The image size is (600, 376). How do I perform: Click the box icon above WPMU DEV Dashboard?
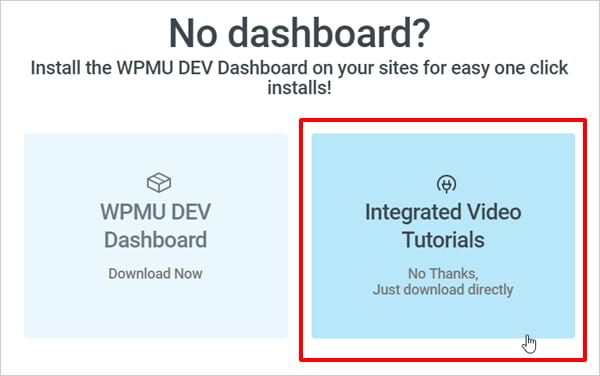pyautogui.click(x=159, y=182)
